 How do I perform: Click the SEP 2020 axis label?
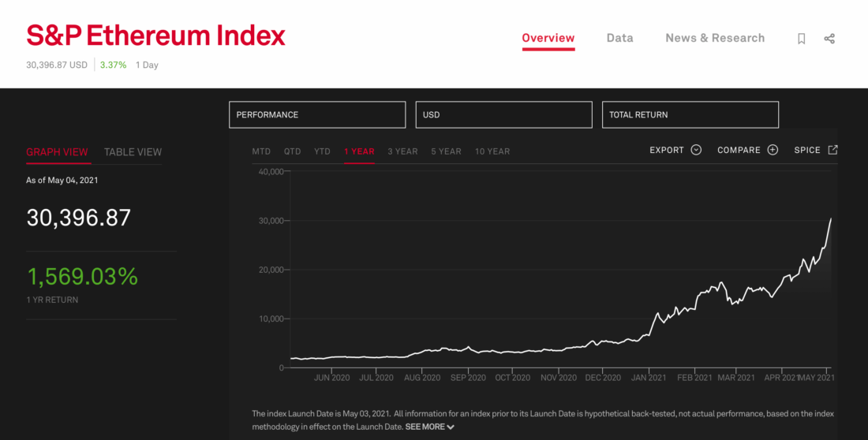click(x=468, y=378)
